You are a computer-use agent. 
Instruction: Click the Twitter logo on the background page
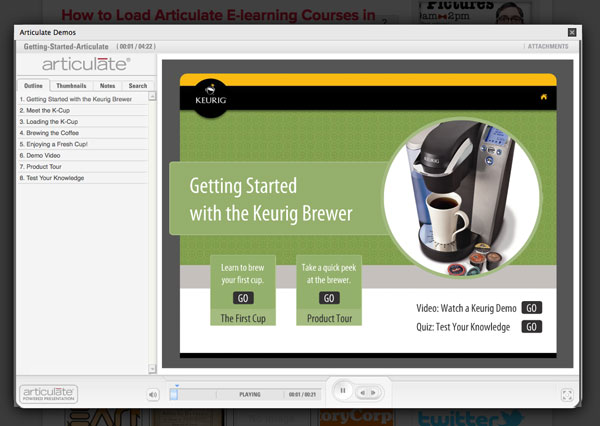click(470, 418)
